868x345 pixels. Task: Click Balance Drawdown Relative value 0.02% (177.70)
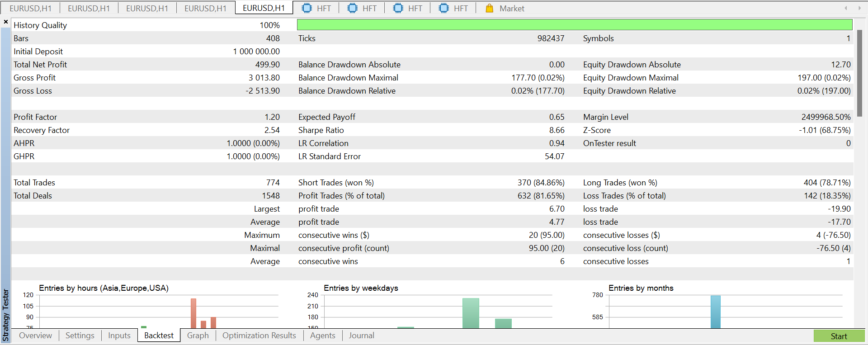pyautogui.click(x=538, y=91)
